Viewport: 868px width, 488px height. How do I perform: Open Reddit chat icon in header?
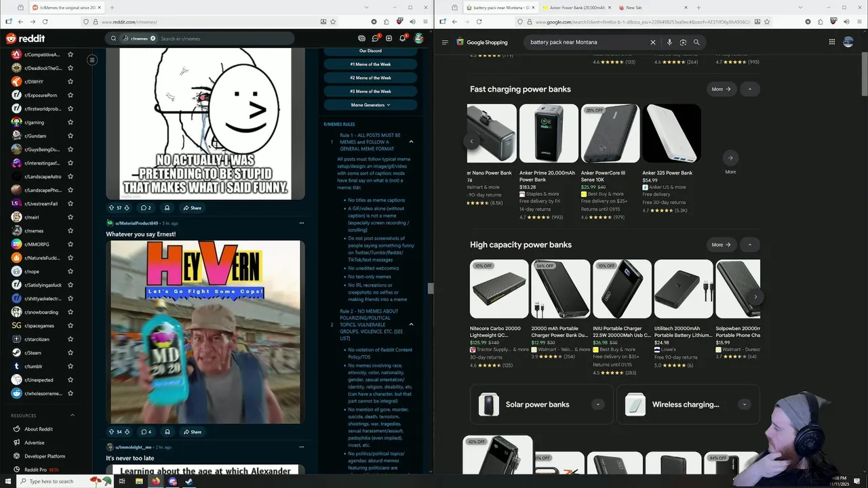(x=375, y=39)
